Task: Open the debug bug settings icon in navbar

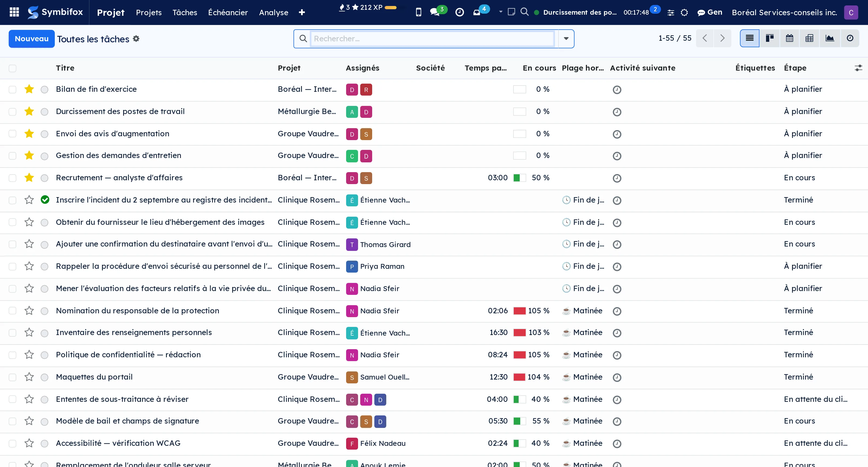Action: (x=684, y=12)
